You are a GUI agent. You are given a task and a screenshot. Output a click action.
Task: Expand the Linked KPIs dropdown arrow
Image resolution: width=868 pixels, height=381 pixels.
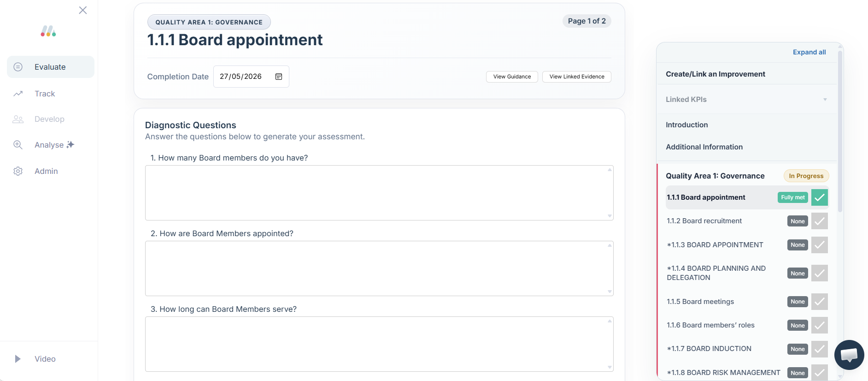825,99
